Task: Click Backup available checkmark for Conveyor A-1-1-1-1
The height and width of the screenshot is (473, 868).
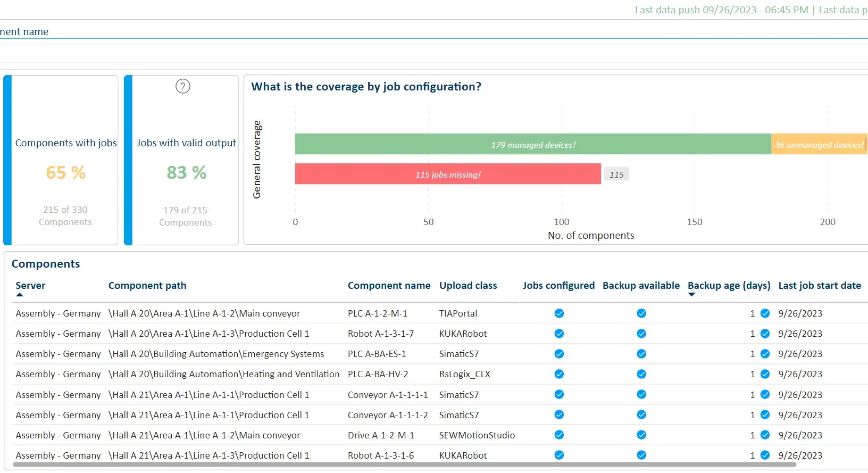Action: click(x=641, y=394)
